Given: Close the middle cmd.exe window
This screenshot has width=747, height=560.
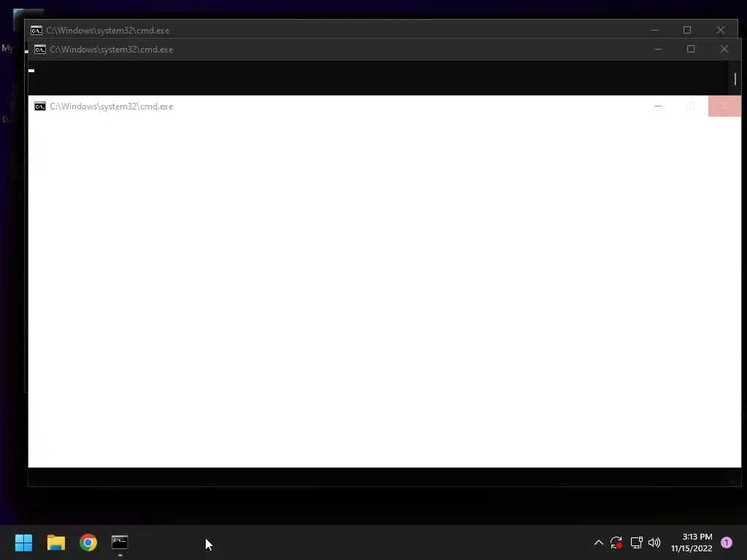Looking at the screenshot, I should coord(724,49).
